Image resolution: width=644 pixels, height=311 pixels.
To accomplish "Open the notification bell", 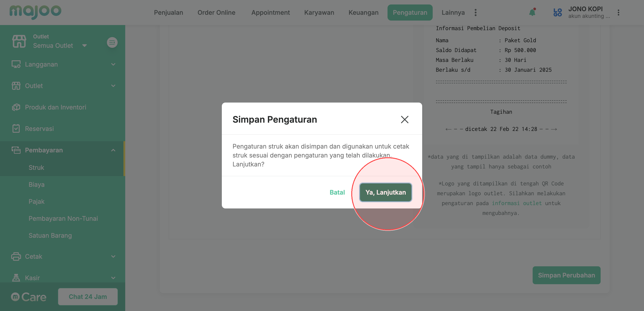I will [x=532, y=13].
